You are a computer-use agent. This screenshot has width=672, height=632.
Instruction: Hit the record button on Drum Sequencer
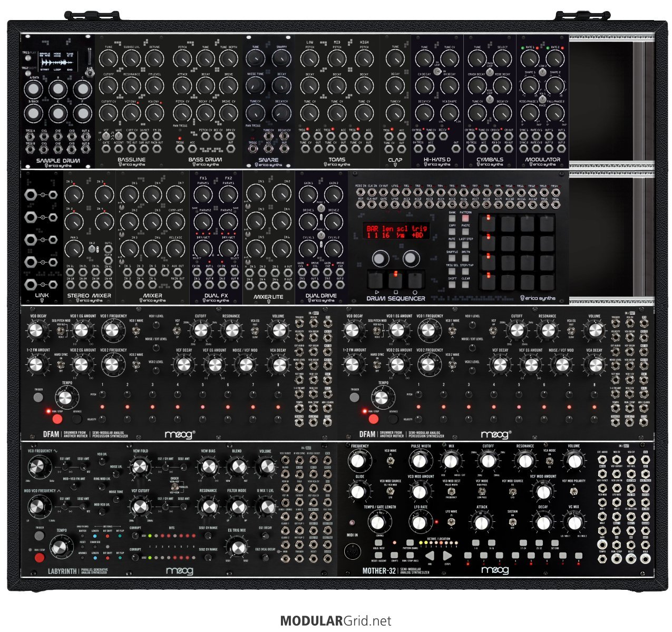(415, 280)
